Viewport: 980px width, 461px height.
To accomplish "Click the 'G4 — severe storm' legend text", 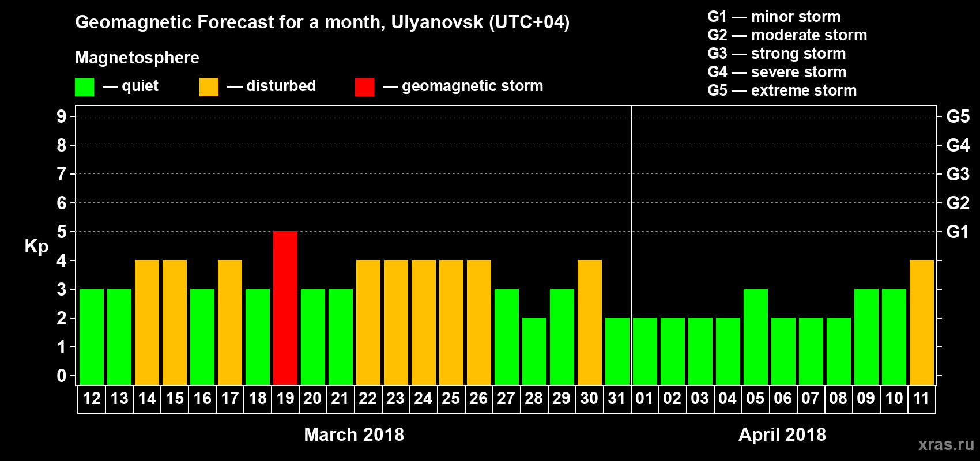I will (777, 72).
